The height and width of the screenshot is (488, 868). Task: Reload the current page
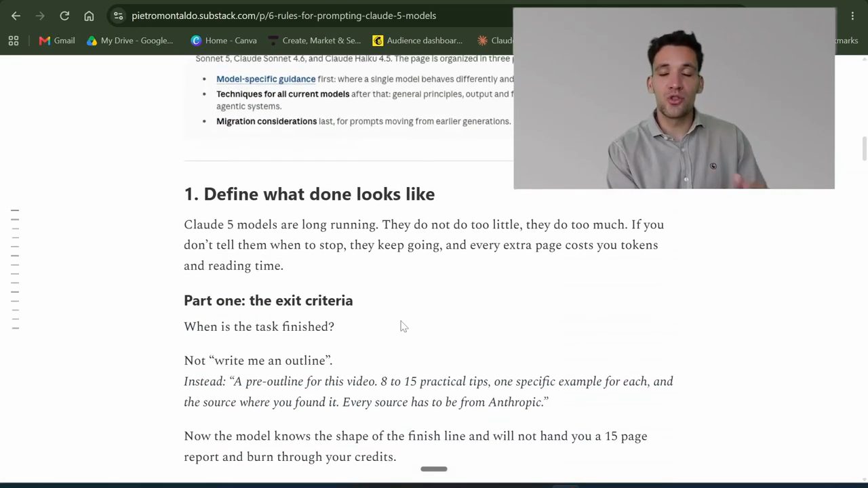pyautogui.click(x=64, y=16)
